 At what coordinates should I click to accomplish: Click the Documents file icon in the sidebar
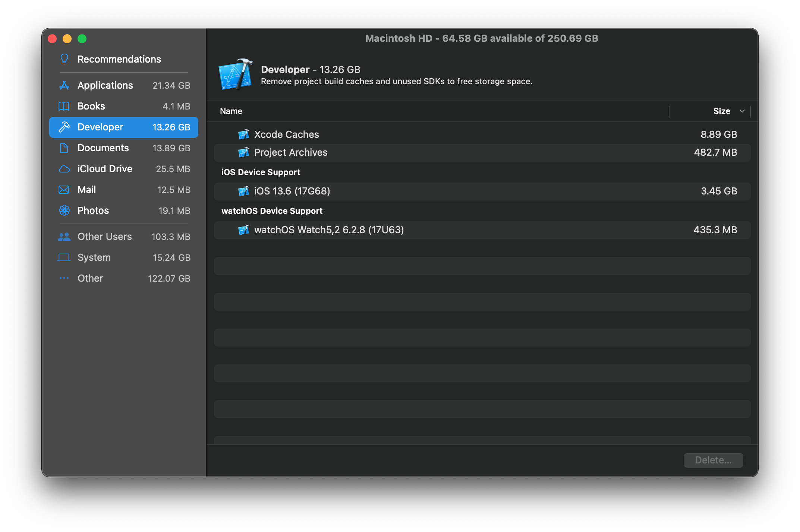pos(64,148)
